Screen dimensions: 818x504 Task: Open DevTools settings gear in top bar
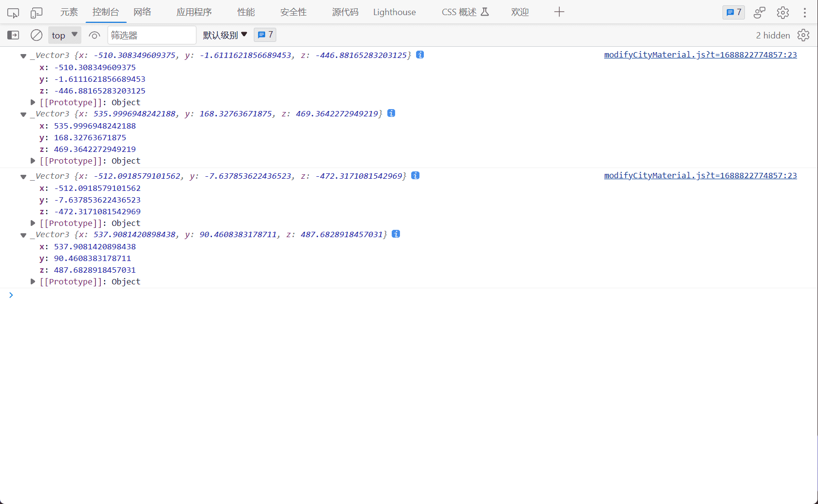point(783,13)
